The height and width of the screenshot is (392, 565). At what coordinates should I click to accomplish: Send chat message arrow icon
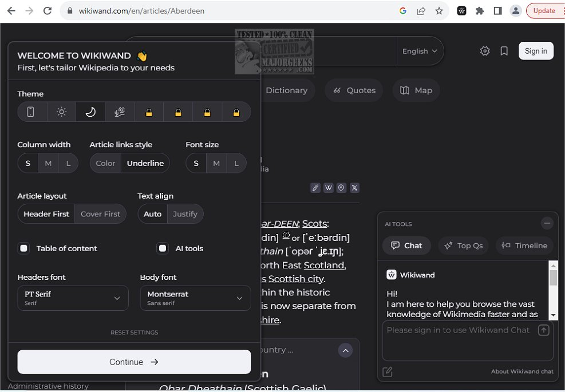click(x=543, y=330)
